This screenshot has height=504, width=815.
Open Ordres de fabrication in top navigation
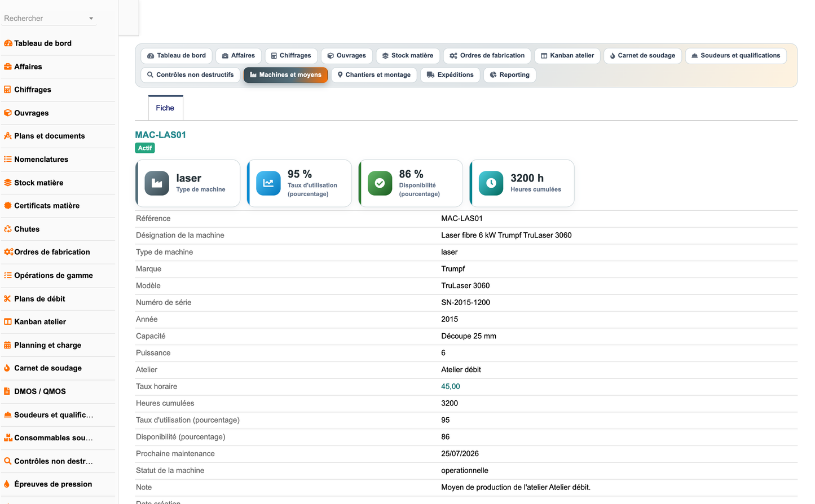click(487, 56)
